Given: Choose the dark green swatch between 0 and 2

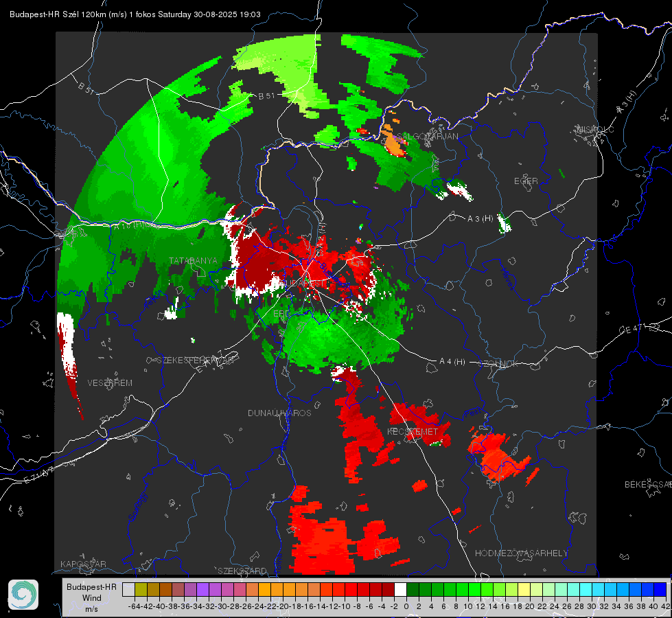Looking at the screenshot, I should [x=413, y=590].
